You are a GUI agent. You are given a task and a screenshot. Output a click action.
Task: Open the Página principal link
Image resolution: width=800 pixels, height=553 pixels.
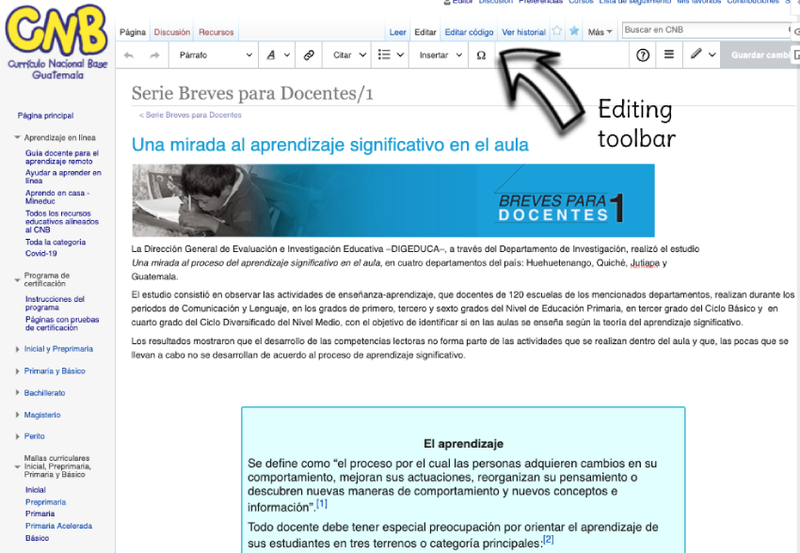point(45,116)
